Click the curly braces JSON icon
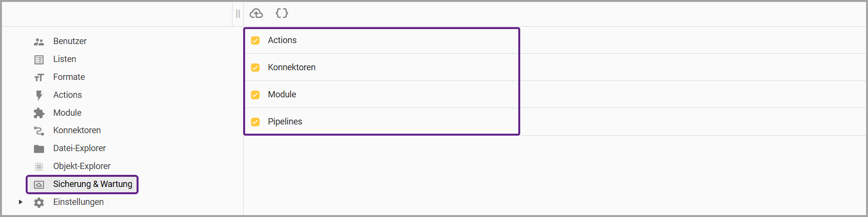The height and width of the screenshot is (217, 868). pos(281,14)
